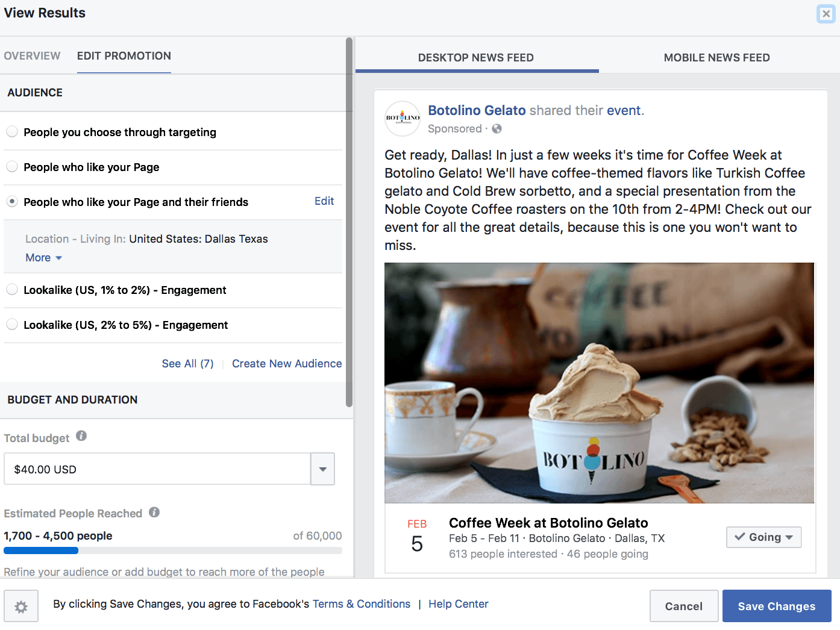840x630 pixels.
Task: Open the Help Center link
Action: coord(459,604)
